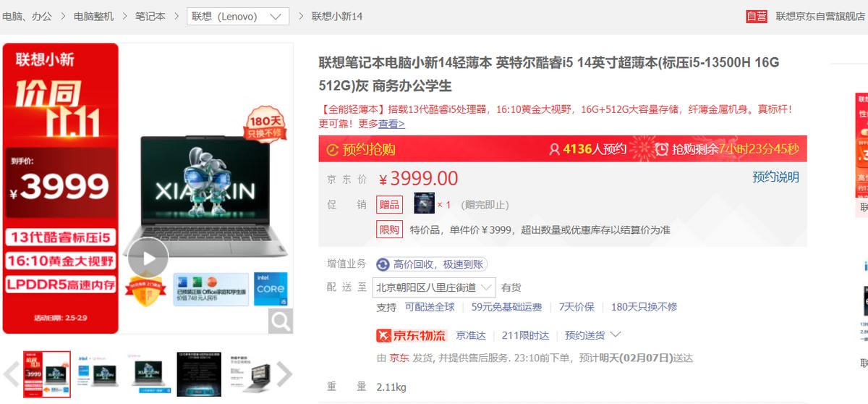The height and width of the screenshot is (404, 868).
Task: Click 7天价保 link
Action: 576,307
